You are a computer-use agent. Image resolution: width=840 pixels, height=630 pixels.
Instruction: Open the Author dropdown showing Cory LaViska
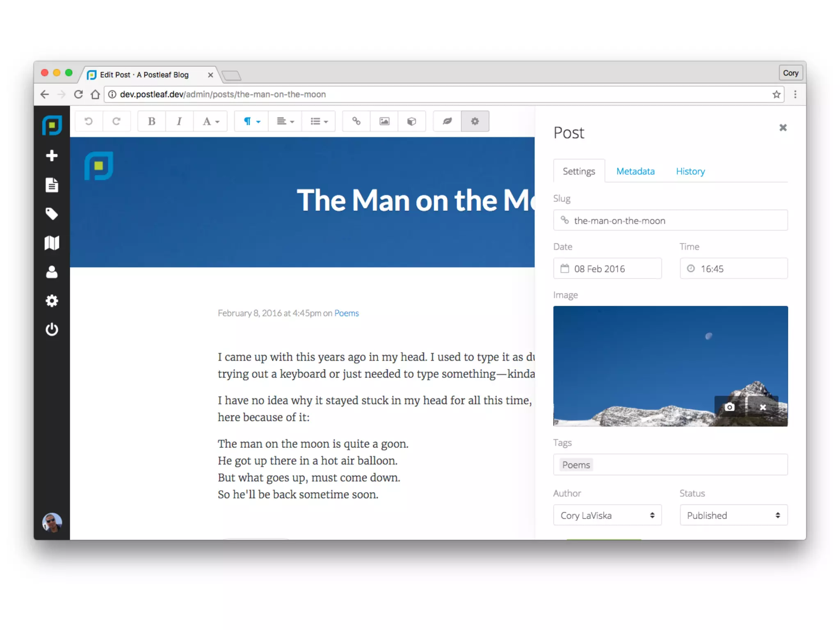(607, 515)
